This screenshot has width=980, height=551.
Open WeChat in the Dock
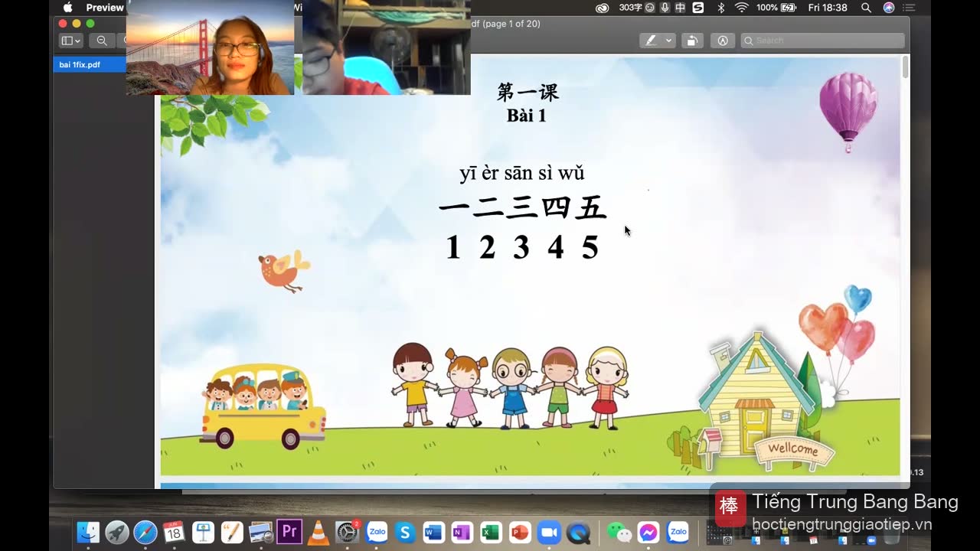pyautogui.click(x=619, y=532)
